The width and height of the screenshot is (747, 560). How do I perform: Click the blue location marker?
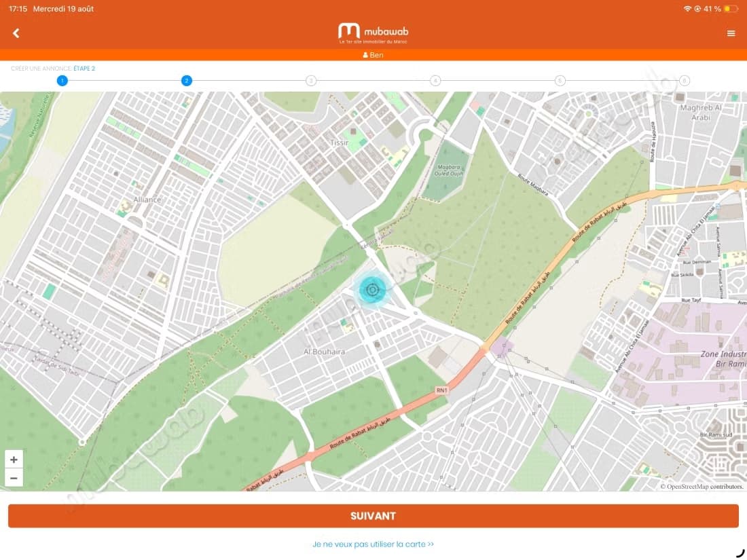372,290
